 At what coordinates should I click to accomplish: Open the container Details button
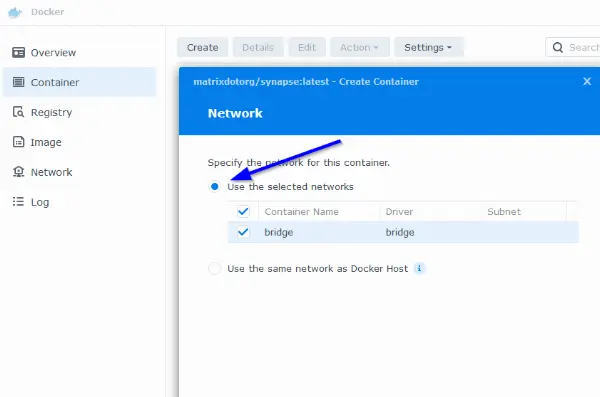(x=258, y=47)
